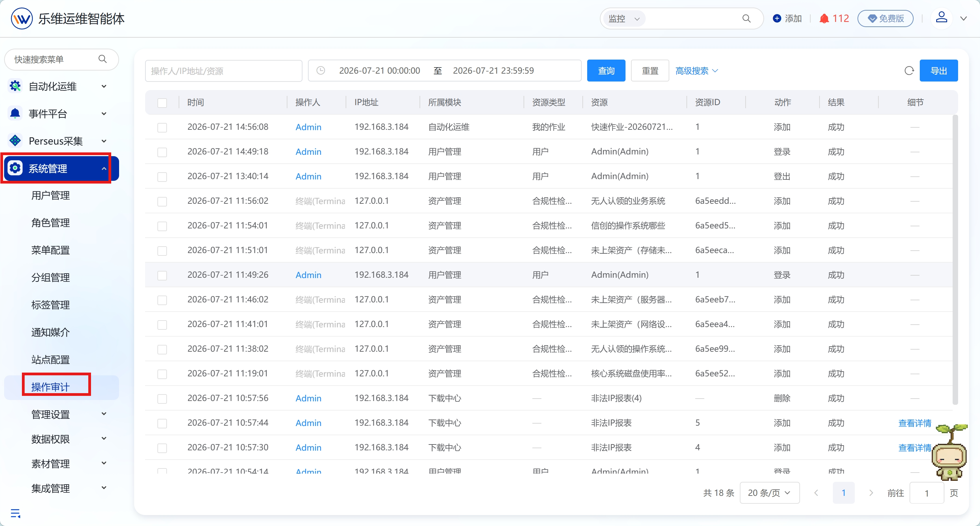Viewport: 980px width, 526px height.
Task: Click the quick menu search magnifier icon
Action: point(103,59)
